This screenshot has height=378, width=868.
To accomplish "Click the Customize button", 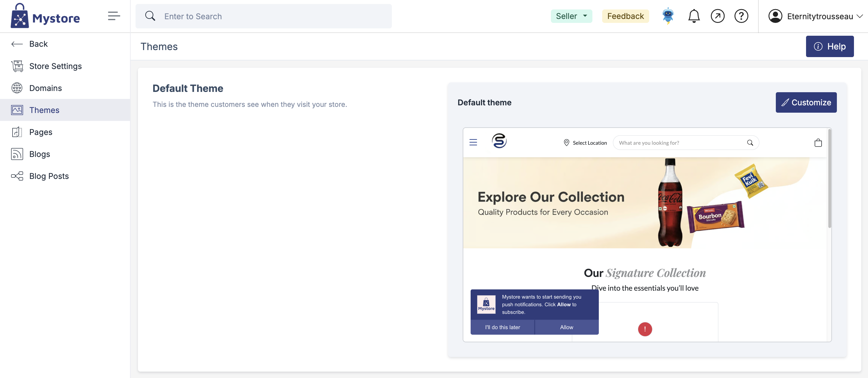I will 806,102.
